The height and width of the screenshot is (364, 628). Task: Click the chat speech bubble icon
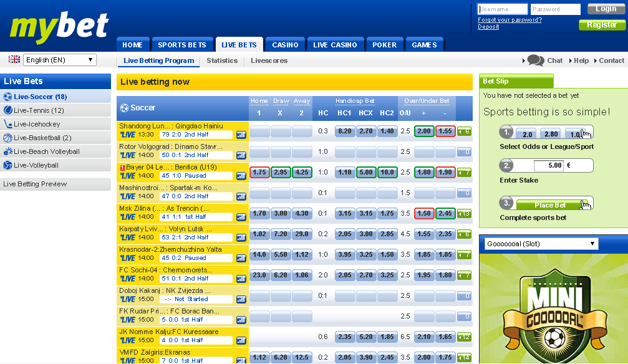535,60
